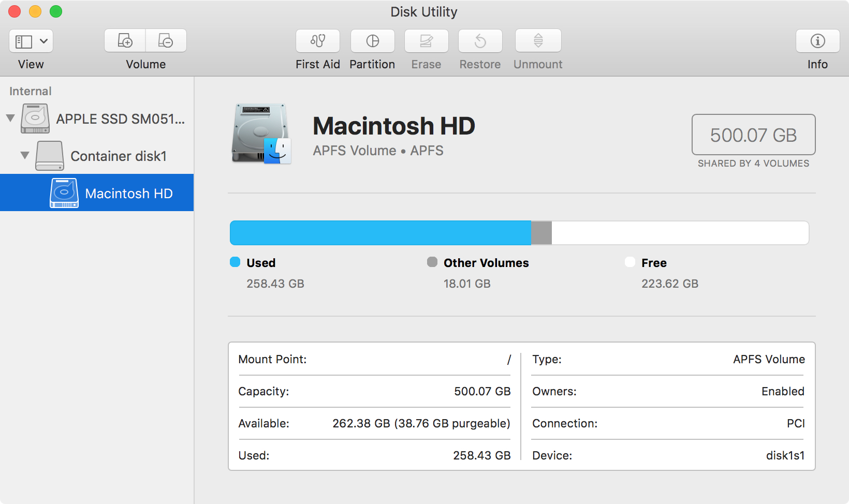849x504 pixels.
Task: Click the Used legend swatch
Action: click(x=236, y=262)
